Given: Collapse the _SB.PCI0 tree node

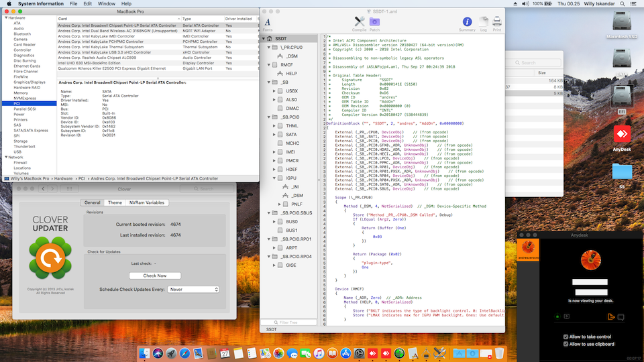Looking at the screenshot, I should [x=269, y=117].
